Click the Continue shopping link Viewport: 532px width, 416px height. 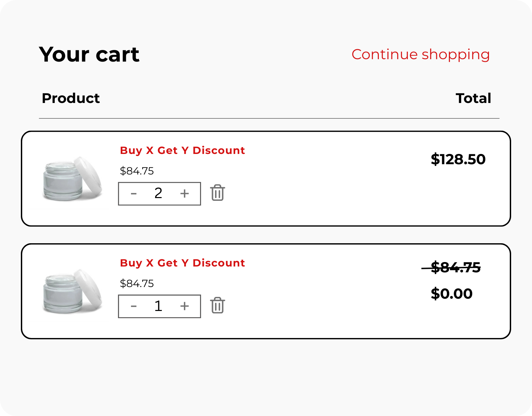pyautogui.click(x=421, y=54)
